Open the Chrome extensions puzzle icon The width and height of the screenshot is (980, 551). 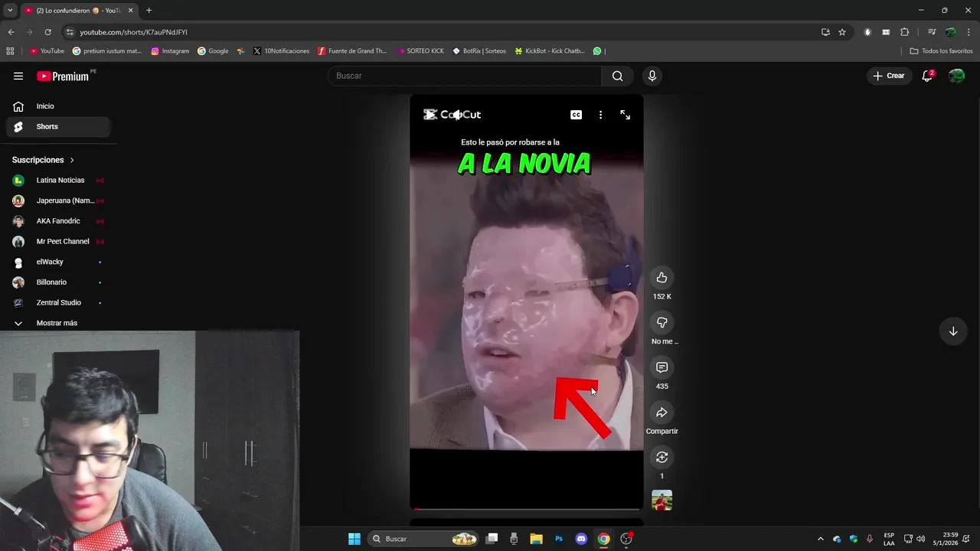(904, 32)
